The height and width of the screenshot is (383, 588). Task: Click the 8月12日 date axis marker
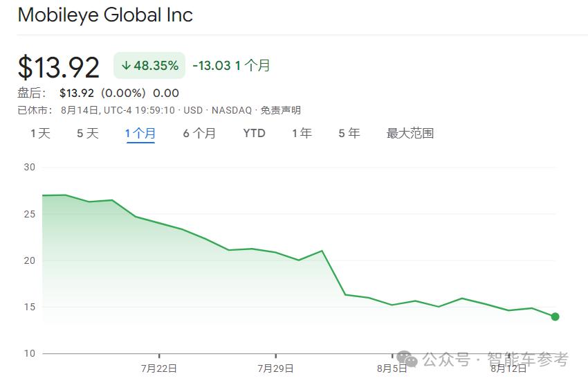[x=508, y=368]
